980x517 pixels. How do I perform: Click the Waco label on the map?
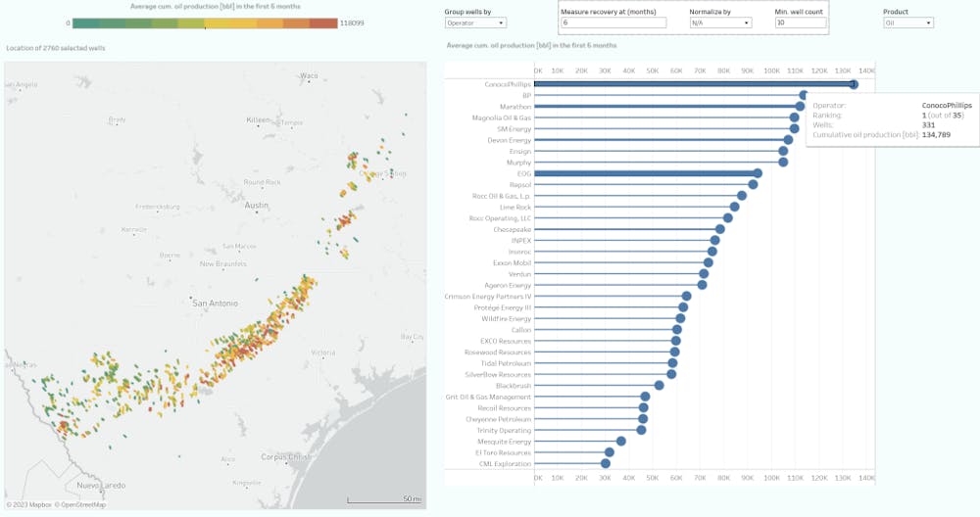click(309, 75)
